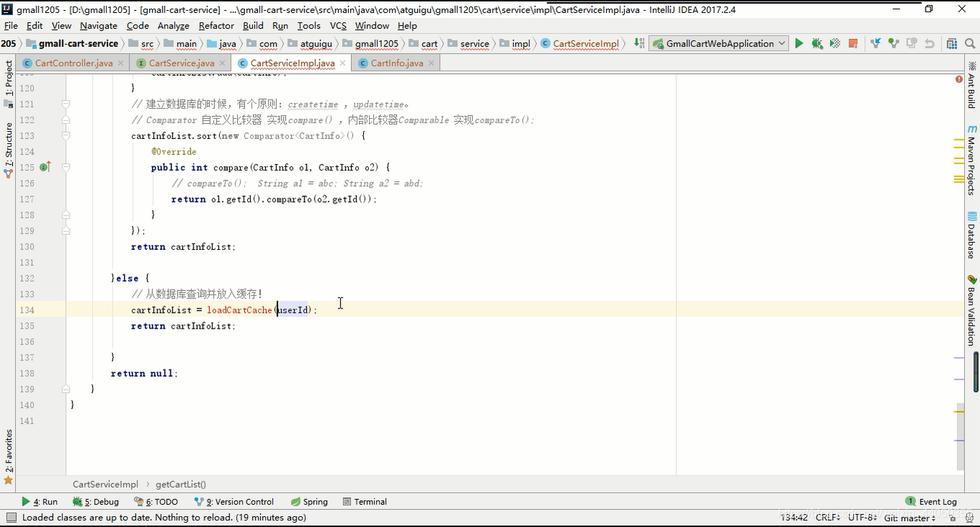
Task: Change UTF-8 file encoding in status bar
Action: pyautogui.click(x=863, y=518)
